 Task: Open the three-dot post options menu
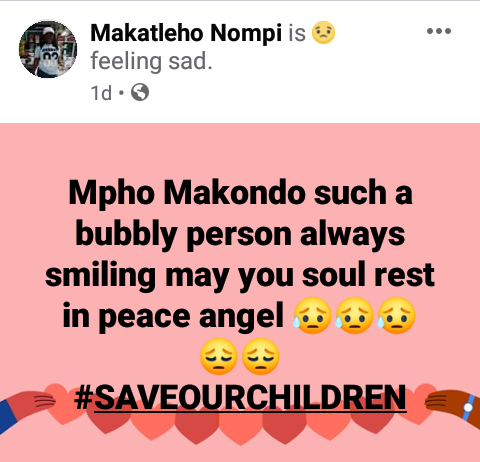pos(439,31)
